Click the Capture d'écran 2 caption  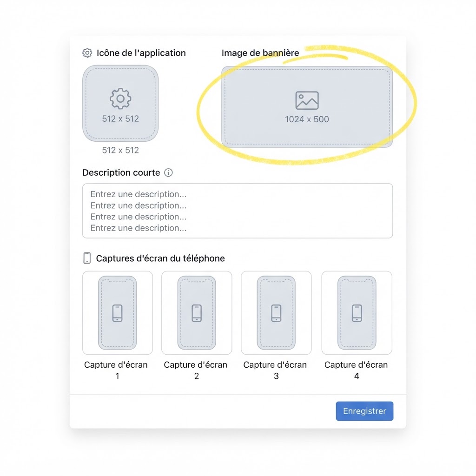(x=196, y=370)
